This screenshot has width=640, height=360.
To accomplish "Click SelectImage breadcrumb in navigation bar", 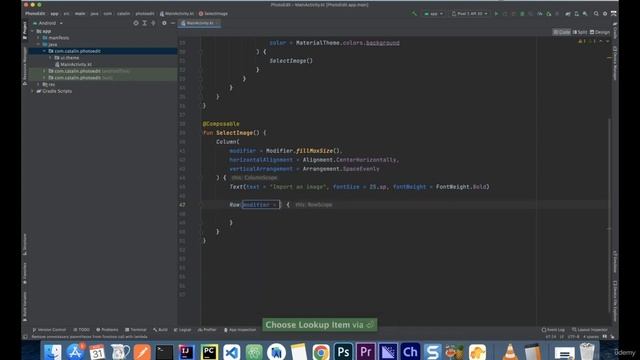I will click(213, 13).
